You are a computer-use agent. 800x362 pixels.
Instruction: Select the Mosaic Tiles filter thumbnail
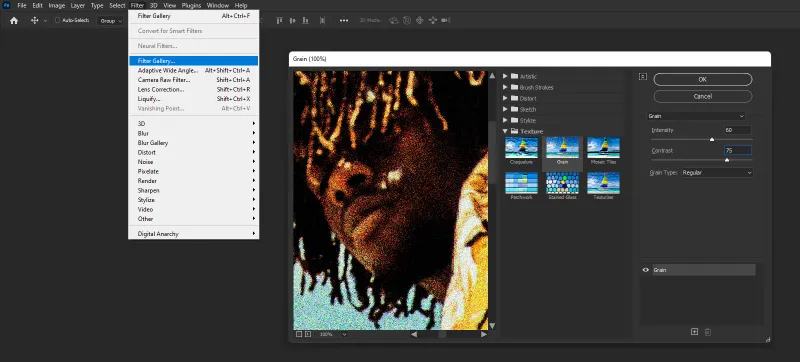tap(604, 147)
